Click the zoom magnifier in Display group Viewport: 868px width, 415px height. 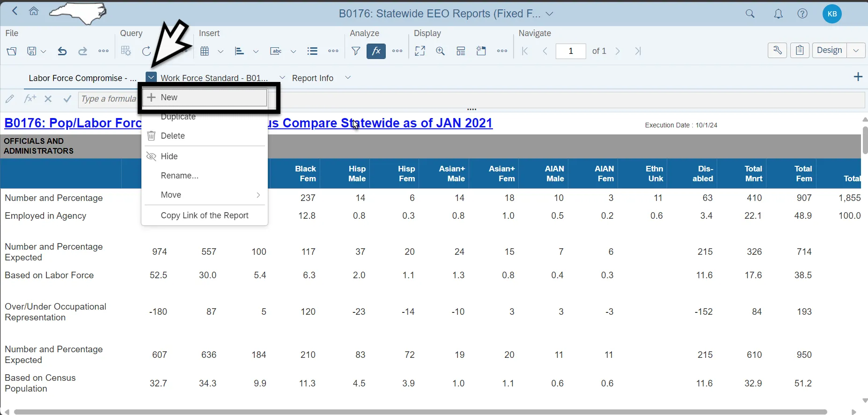tap(440, 51)
